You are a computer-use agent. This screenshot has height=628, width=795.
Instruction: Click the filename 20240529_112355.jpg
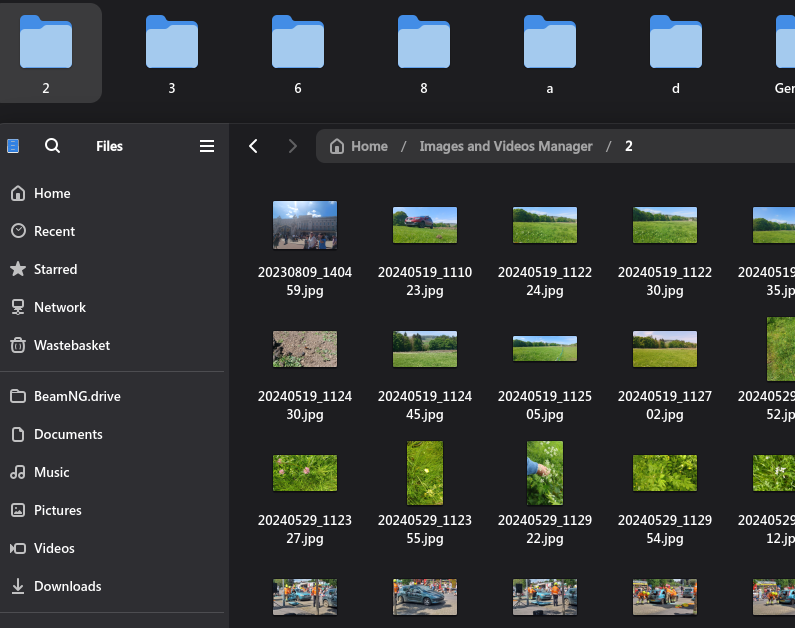(x=425, y=529)
